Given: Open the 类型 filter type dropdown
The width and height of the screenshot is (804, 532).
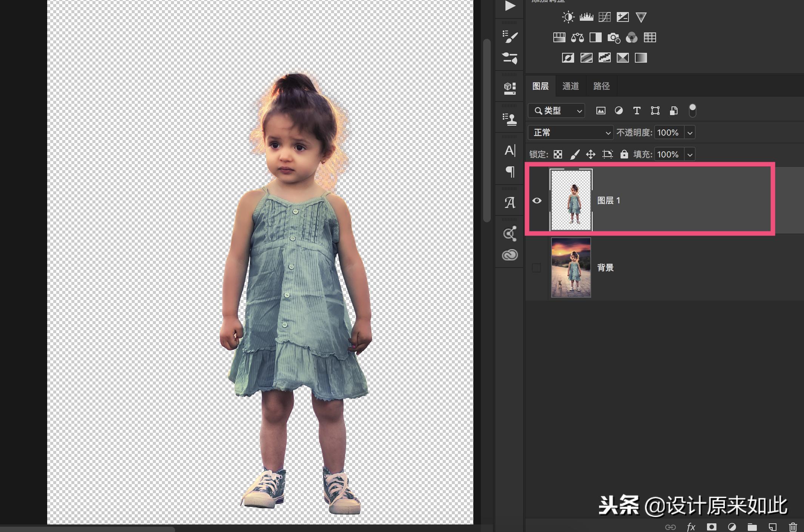Looking at the screenshot, I should 556,111.
